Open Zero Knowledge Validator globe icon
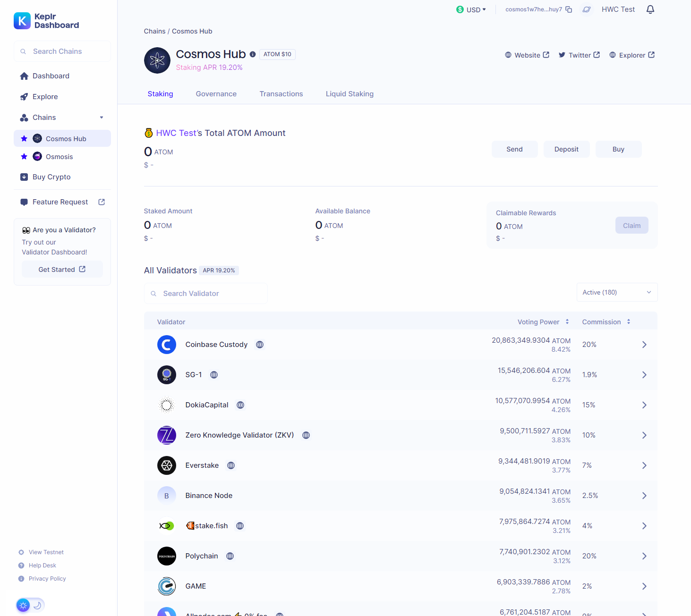 (x=306, y=435)
